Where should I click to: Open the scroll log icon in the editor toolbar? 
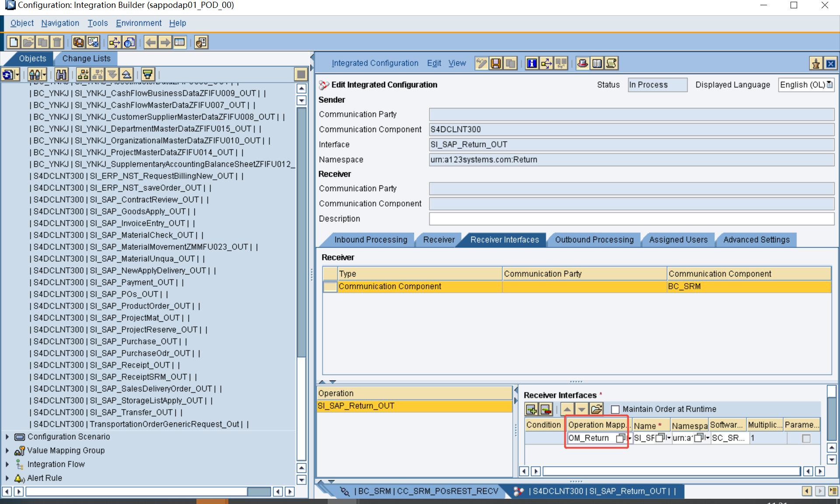click(x=612, y=63)
